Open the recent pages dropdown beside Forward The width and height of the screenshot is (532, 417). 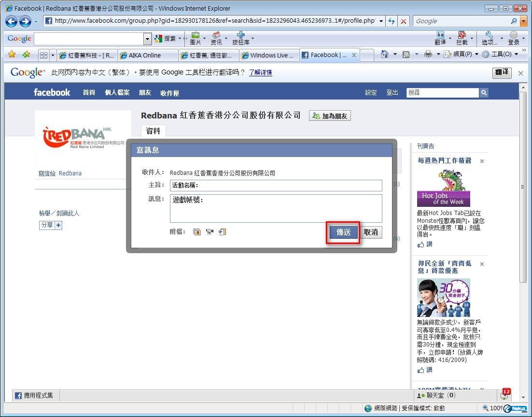click(x=36, y=22)
